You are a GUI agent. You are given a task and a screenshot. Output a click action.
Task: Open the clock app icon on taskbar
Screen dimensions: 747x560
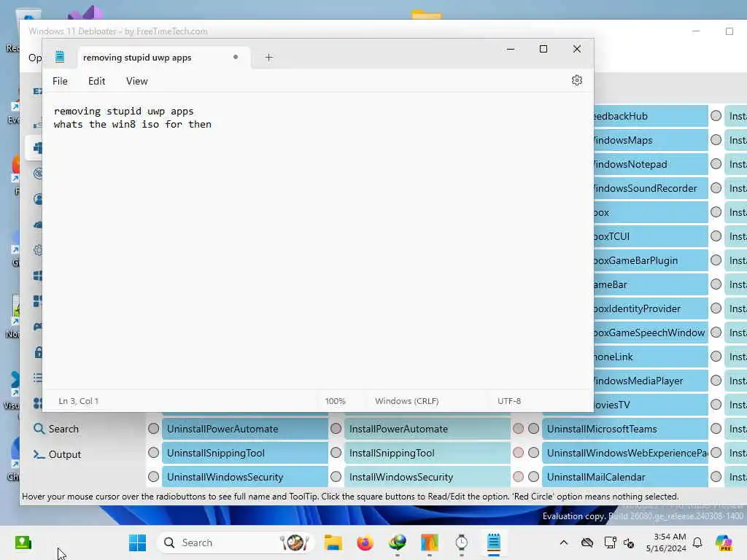[x=461, y=542]
